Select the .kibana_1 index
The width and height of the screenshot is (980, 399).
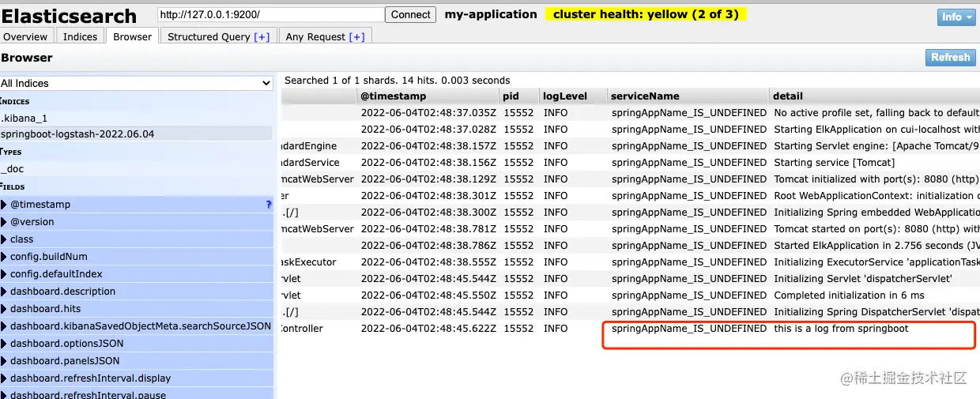[x=136, y=118]
